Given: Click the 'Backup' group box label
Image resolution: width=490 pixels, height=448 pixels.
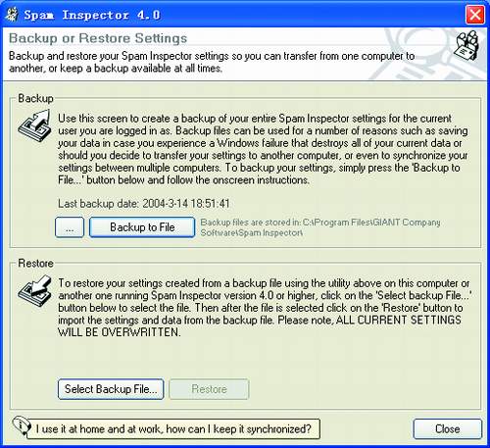Looking at the screenshot, I should point(35,98).
